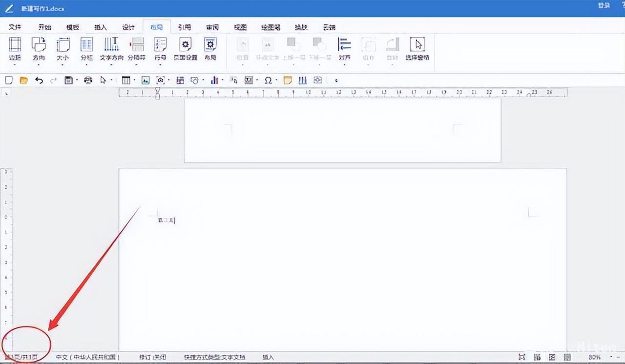Viewport: 625px width, 364px height.
Task: Click the right indent marker on ruler
Action: pos(529,95)
